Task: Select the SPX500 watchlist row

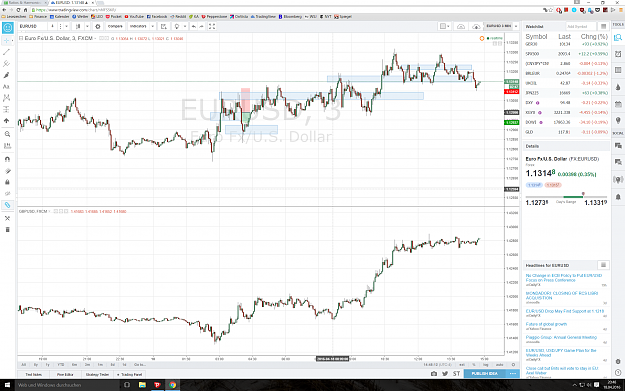Action: point(566,54)
